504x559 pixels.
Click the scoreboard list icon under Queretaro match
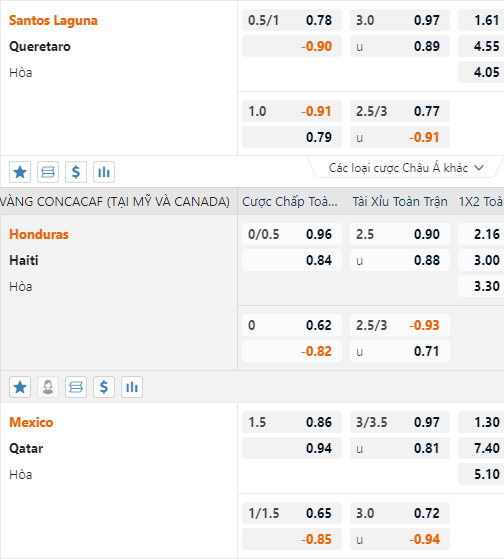[48, 172]
